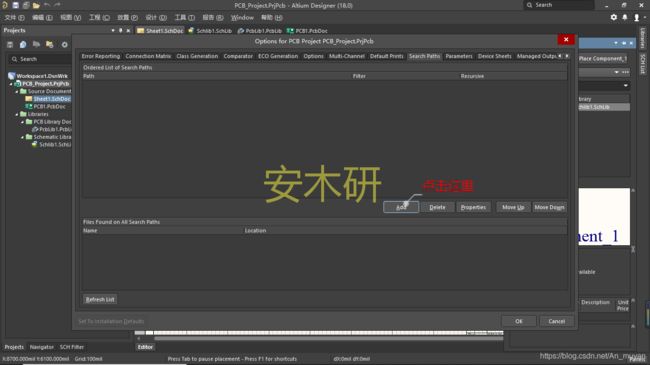Click the Move Down button
The height and width of the screenshot is (365, 650).
(549, 207)
